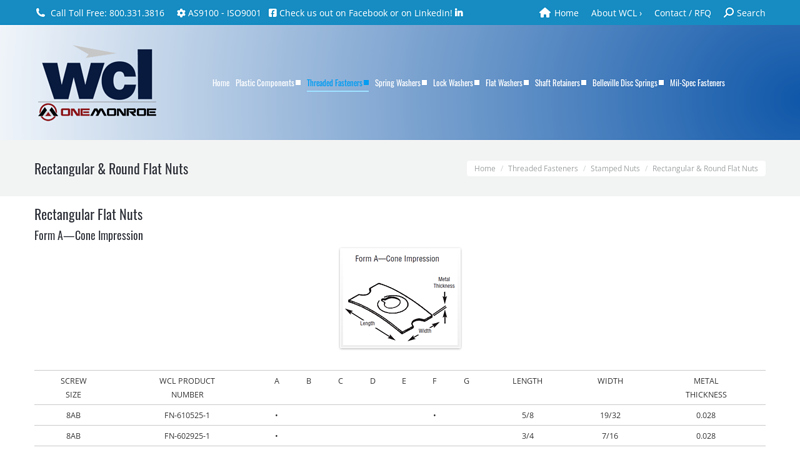
Task: Expand the Plastic Components submenu indicator
Action: (x=298, y=83)
